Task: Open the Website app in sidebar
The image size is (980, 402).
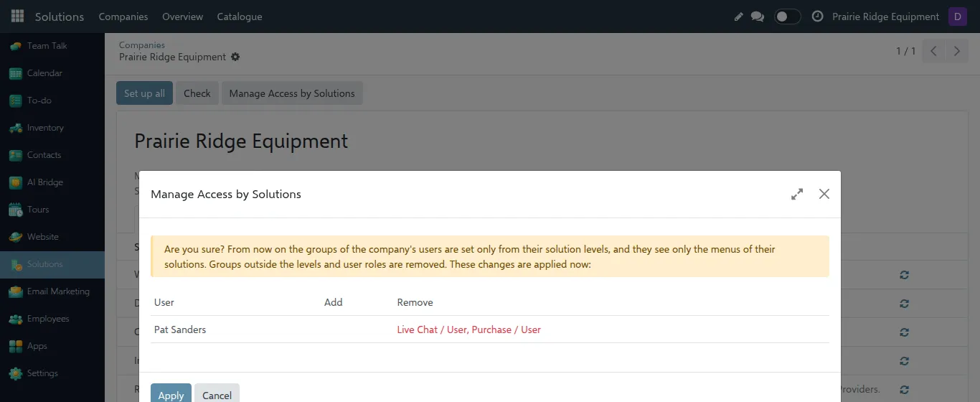Action: point(52,237)
